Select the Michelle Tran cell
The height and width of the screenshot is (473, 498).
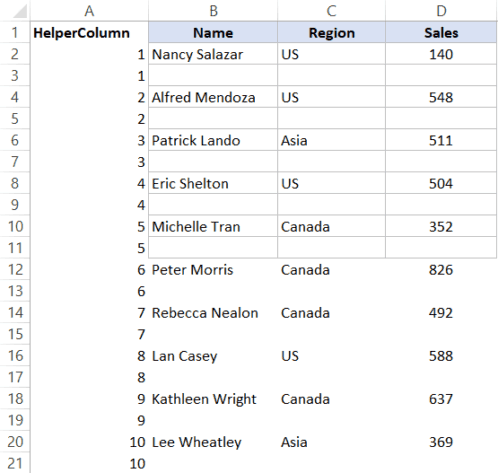tap(213, 226)
